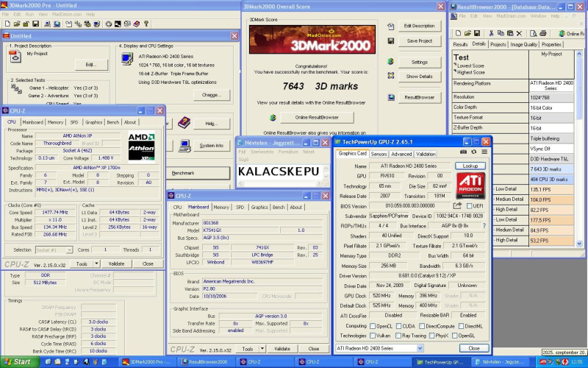Switch to Image Quality tab in ResultBrowser2000
The image size is (588, 368).
[523, 44]
